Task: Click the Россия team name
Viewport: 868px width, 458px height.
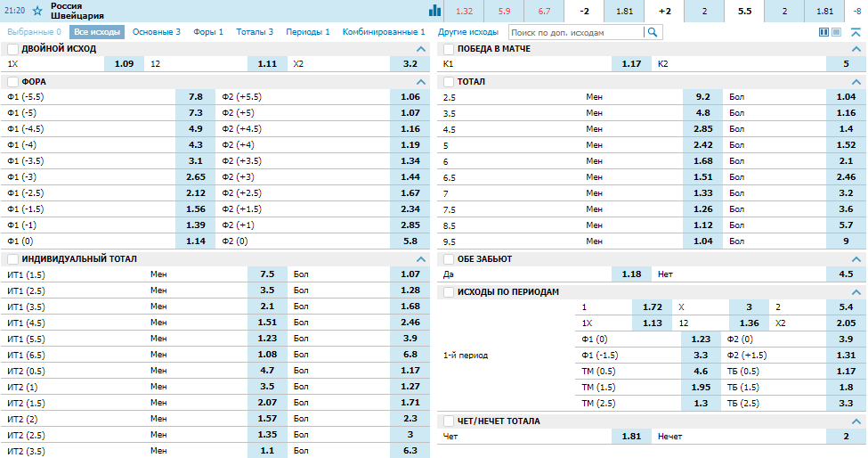Action: (67, 6)
